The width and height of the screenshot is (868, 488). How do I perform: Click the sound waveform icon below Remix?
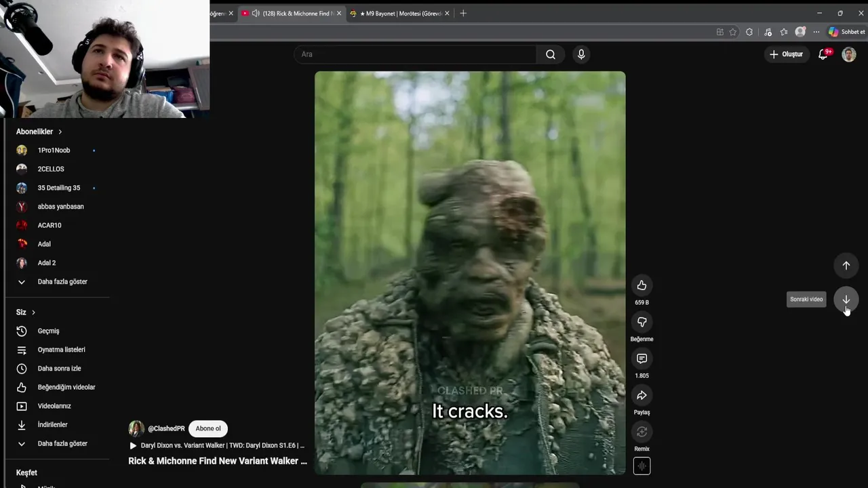[x=642, y=466]
